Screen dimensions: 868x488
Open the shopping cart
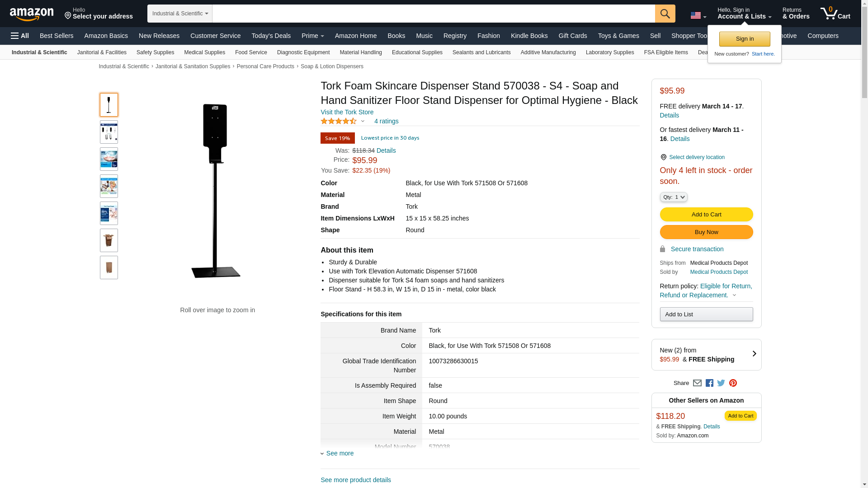click(835, 14)
